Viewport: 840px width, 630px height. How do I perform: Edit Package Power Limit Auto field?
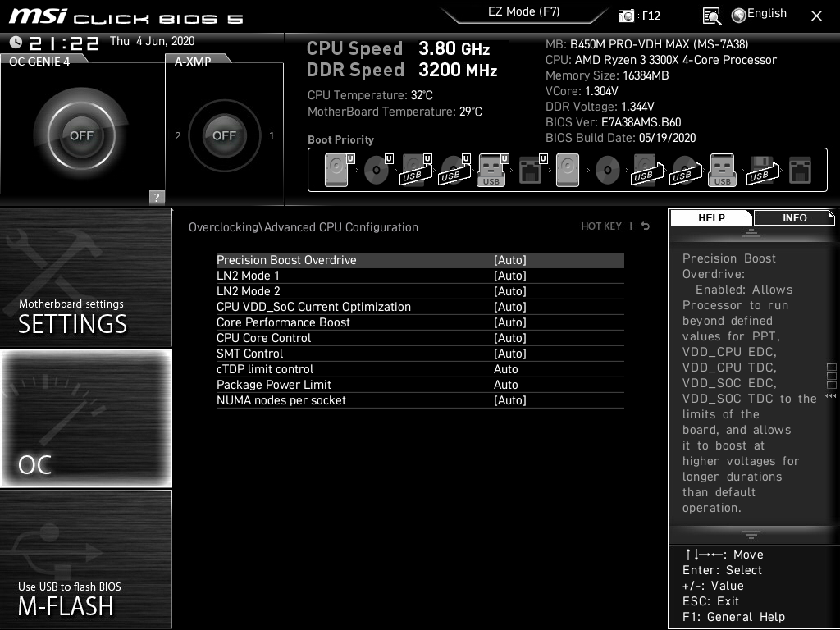tap(505, 385)
